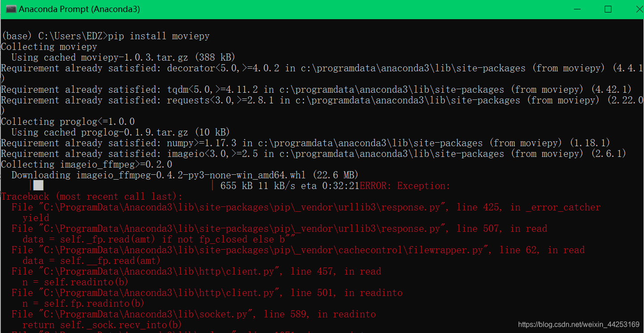Screen dimensions: 644x333
Task: Click the red 'yield' code line
Action: [36, 218]
